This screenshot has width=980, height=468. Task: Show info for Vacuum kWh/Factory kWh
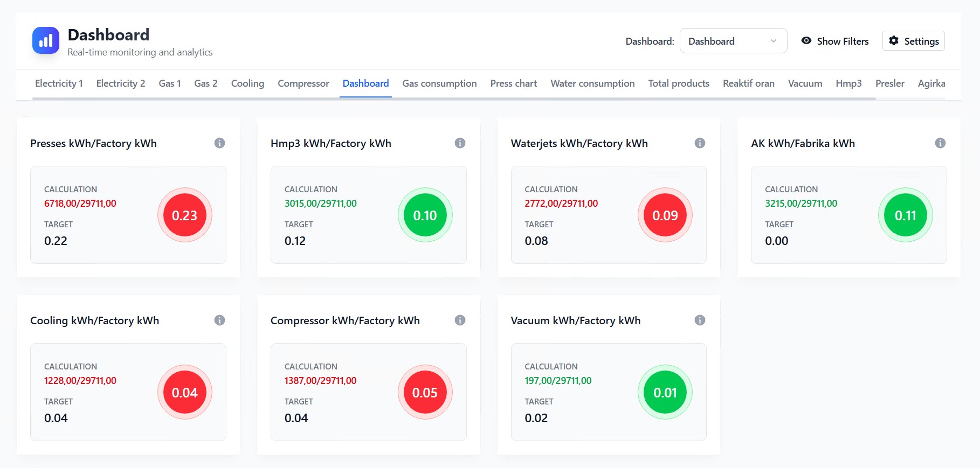(700, 320)
